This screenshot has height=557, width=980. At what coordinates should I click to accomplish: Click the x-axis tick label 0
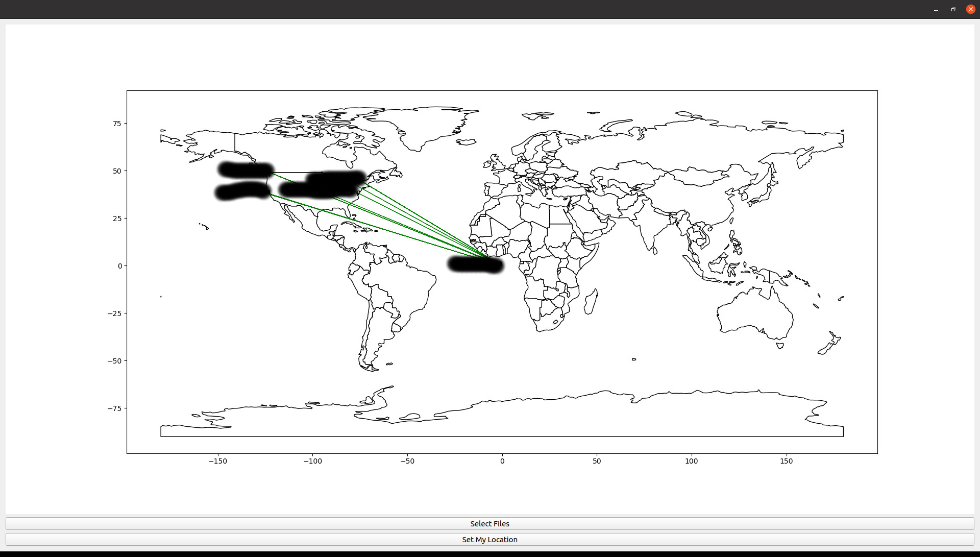tap(502, 461)
